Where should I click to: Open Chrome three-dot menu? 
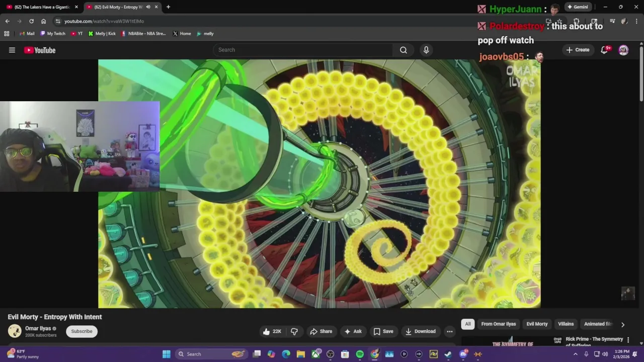(636, 21)
